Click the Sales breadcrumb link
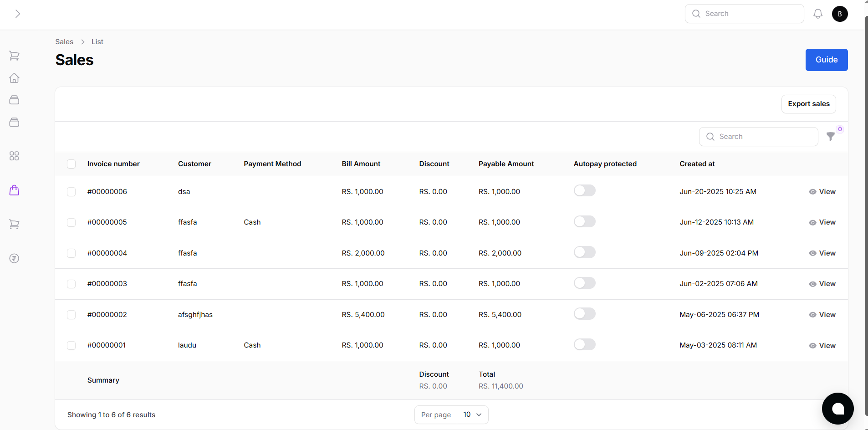This screenshot has height=430, width=868. (x=64, y=41)
